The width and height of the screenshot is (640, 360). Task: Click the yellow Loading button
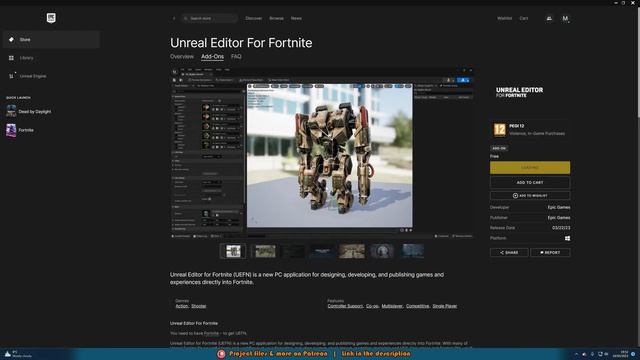click(530, 167)
